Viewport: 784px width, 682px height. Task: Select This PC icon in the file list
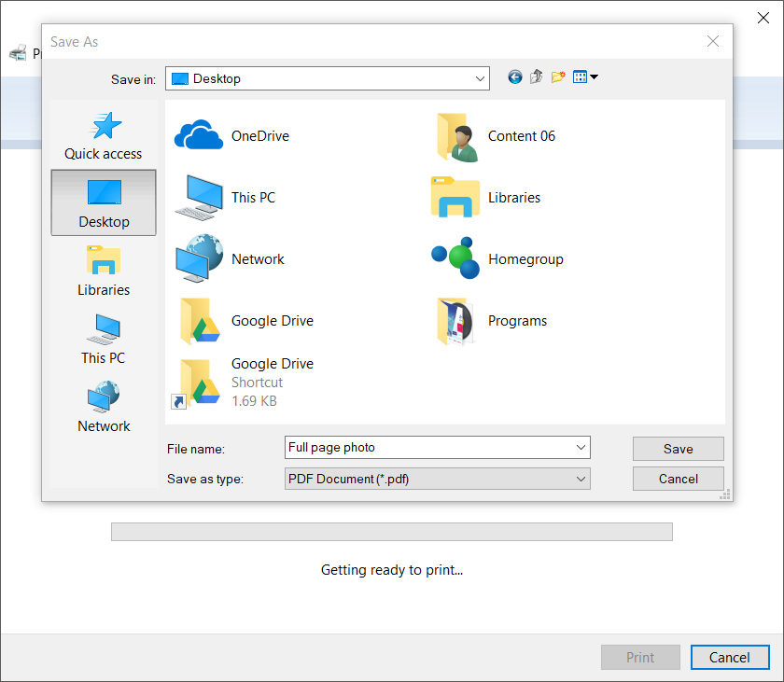tap(200, 198)
